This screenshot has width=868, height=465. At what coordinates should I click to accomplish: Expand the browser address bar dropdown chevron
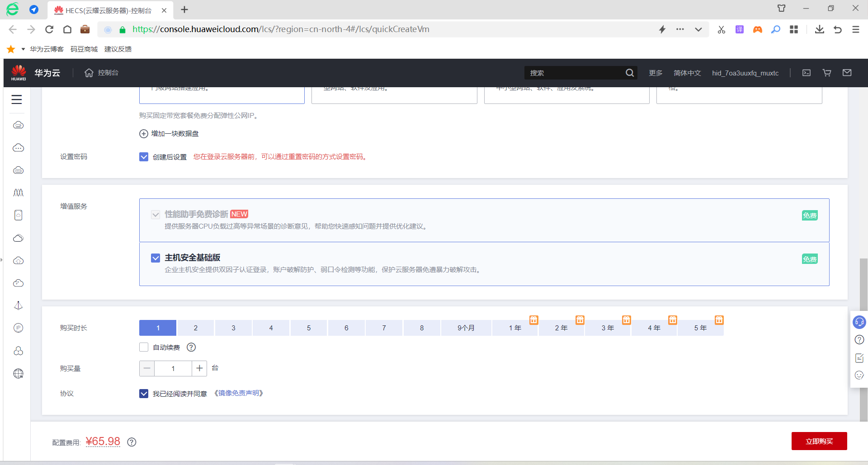click(x=698, y=29)
